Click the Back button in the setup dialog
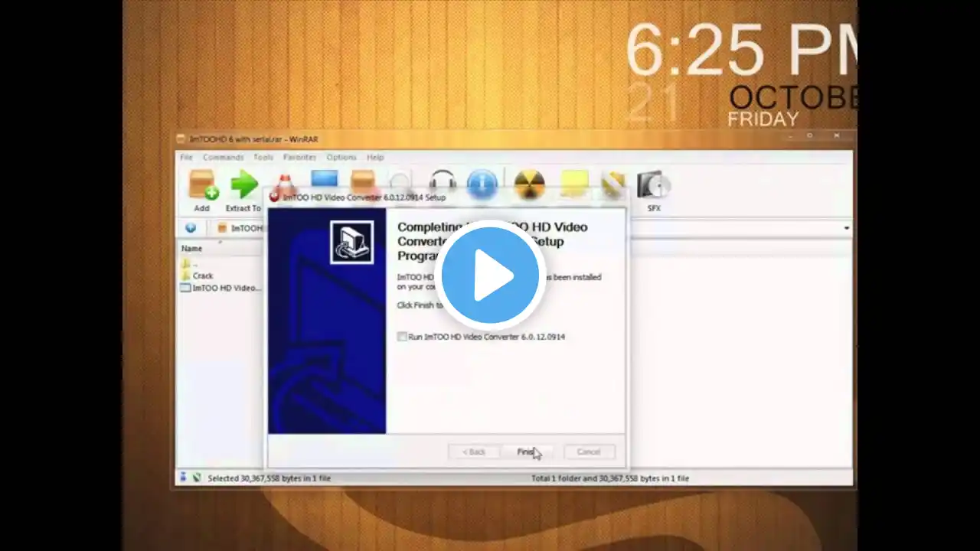Viewport: 980px width, 551px height. pyautogui.click(x=474, y=452)
